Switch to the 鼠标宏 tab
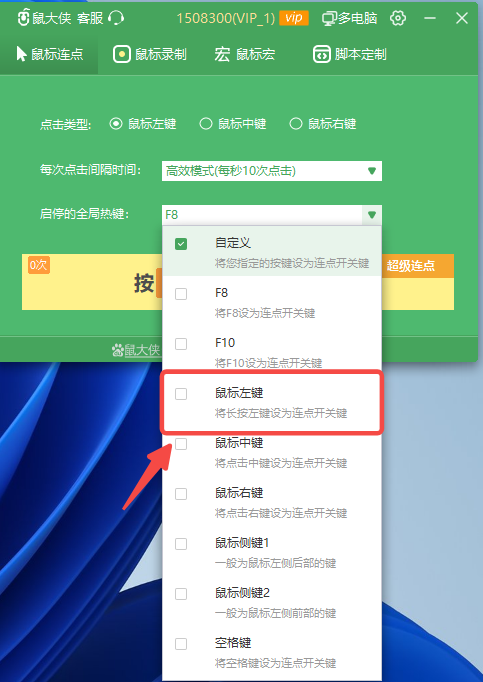 pyautogui.click(x=245, y=54)
